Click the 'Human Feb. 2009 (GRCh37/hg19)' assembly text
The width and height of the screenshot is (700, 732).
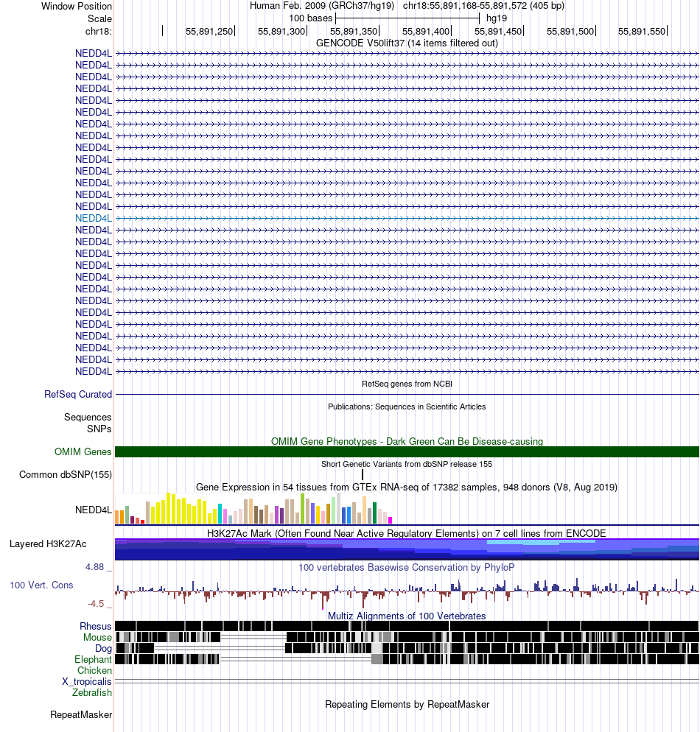[x=322, y=6]
